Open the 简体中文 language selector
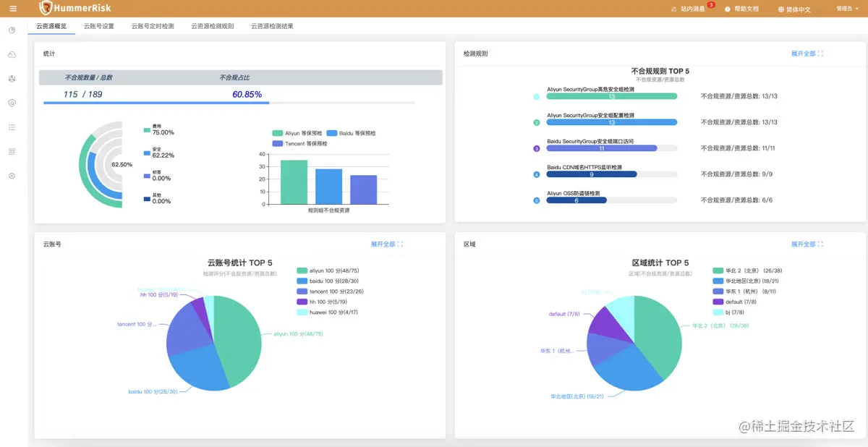This screenshot has width=868, height=447. (x=794, y=9)
